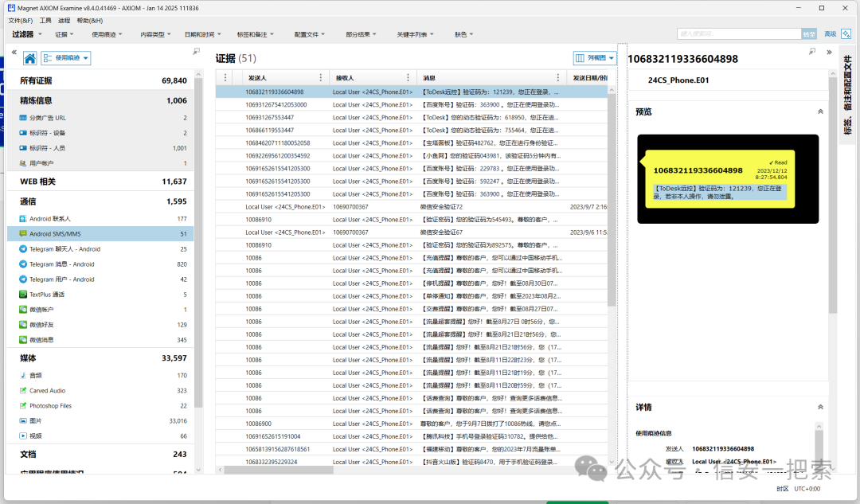Screen dimensions: 860x504
Task: Open the 列视图 view selector
Action: [595, 58]
